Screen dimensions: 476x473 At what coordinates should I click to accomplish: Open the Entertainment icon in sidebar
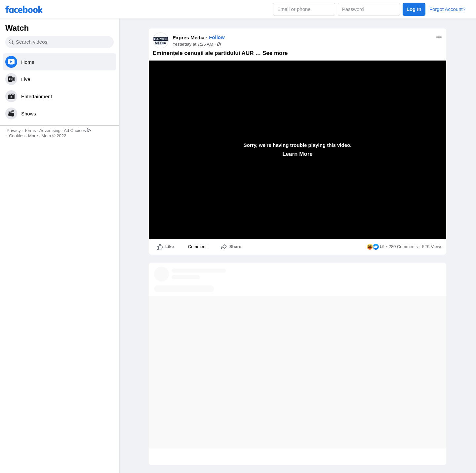click(x=11, y=96)
